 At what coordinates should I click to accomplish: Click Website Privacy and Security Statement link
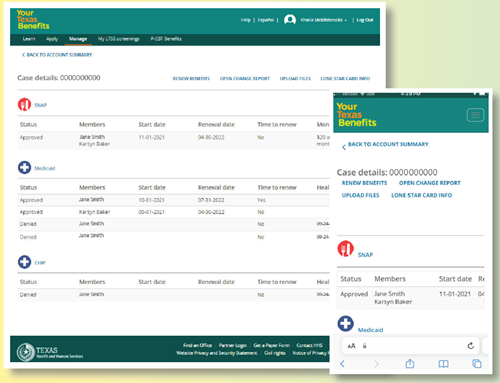click(217, 353)
